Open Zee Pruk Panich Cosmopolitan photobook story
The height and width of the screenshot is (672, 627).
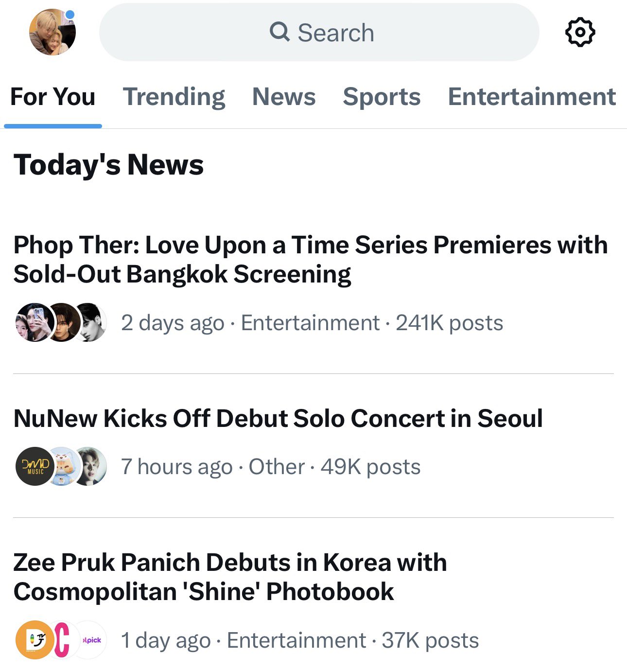click(230, 577)
